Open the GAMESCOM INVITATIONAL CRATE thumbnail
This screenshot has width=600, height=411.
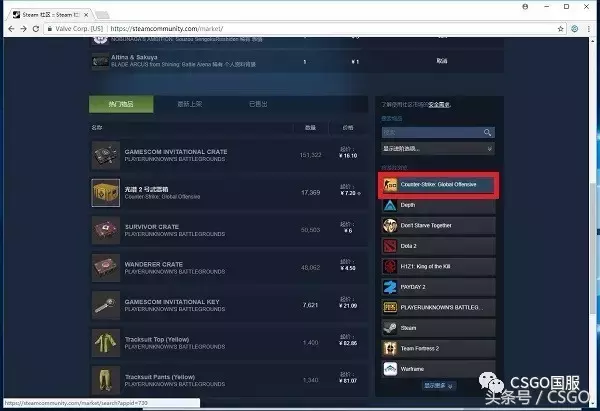tap(106, 155)
